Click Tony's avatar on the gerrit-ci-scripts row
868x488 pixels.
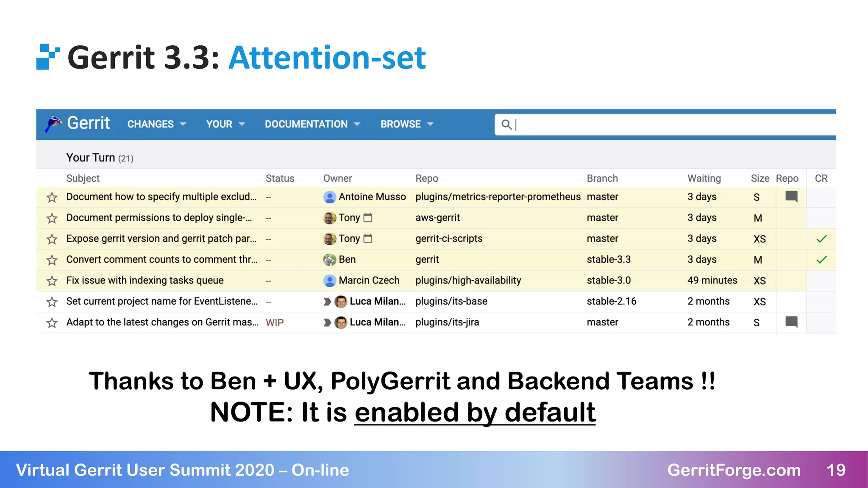coord(329,238)
